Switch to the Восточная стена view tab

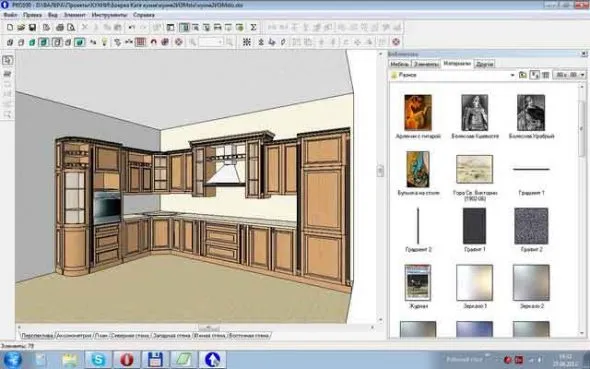click(249, 336)
